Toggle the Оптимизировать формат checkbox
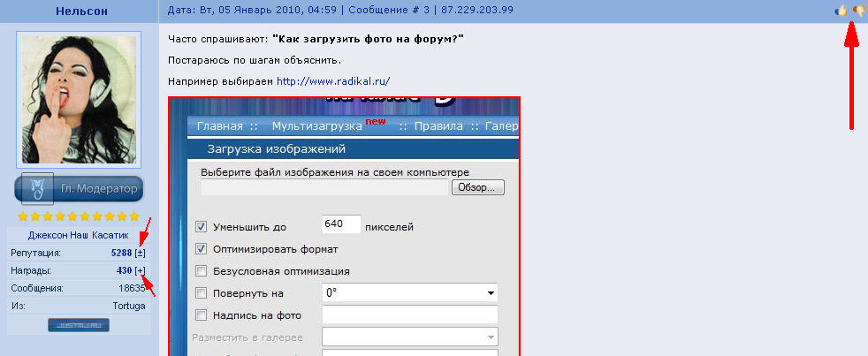The height and width of the screenshot is (356, 868). [201, 249]
